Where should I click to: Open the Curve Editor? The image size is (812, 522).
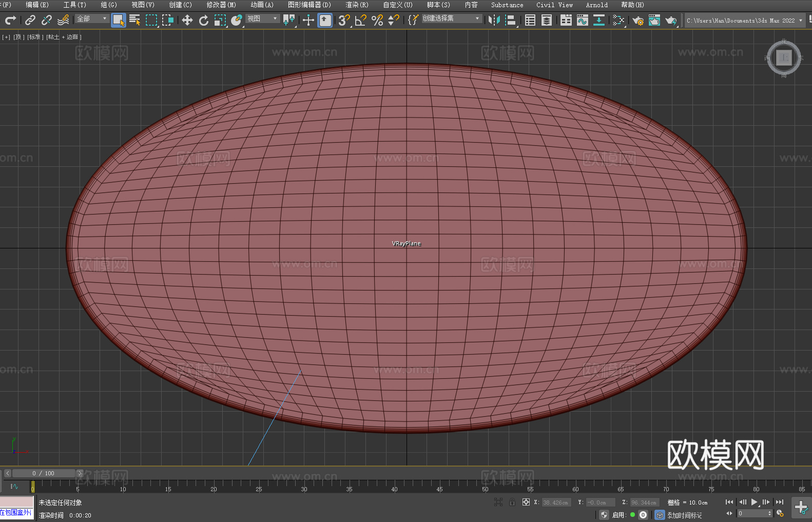[x=583, y=20]
